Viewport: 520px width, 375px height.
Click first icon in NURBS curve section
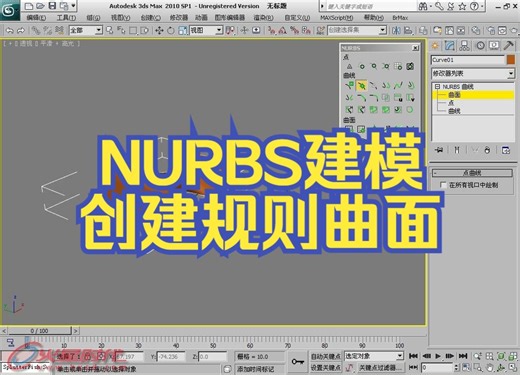coord(349,86)
